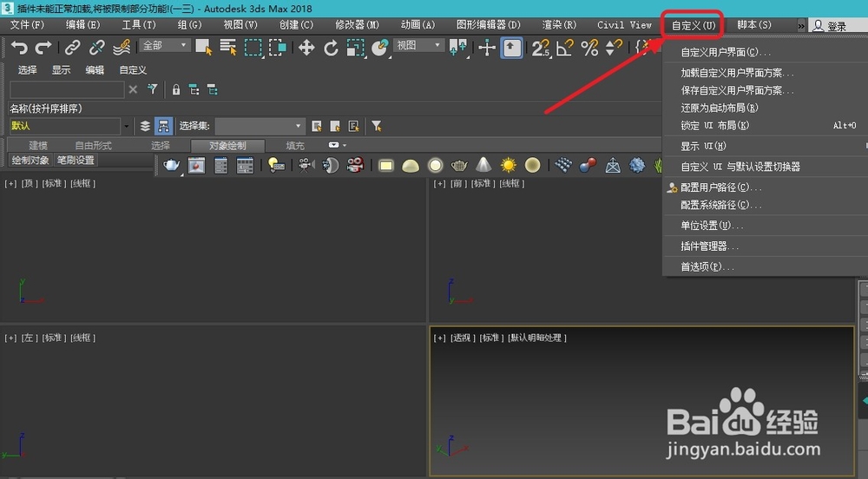868x479 pixels.
Task: Select 单位设置(U)... menu entry
Action: click(712, 226)
